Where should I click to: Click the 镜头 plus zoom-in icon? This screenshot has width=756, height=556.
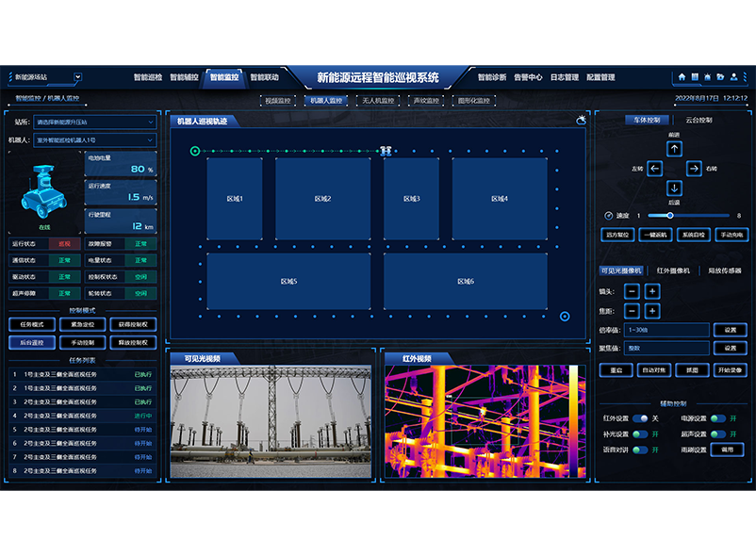tap(652, 291)
